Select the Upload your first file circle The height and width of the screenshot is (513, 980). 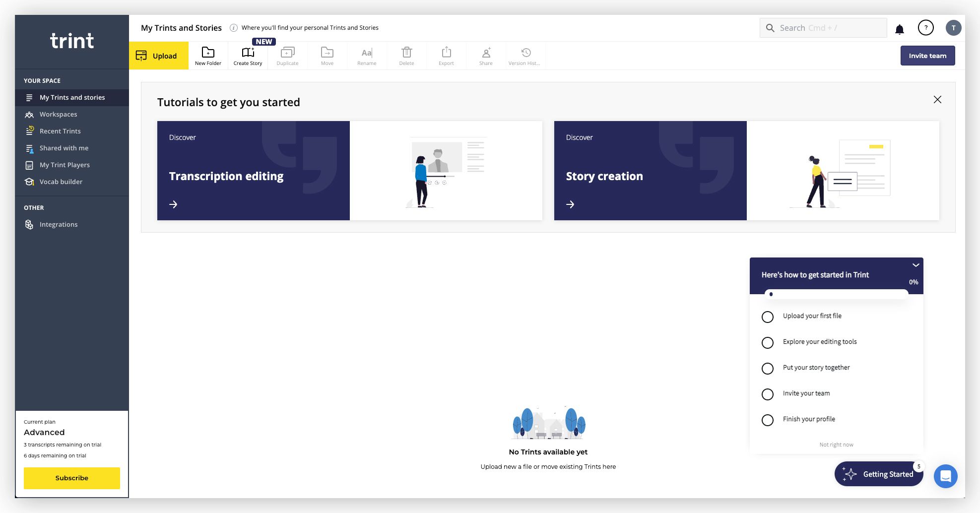tap(768, 317)
